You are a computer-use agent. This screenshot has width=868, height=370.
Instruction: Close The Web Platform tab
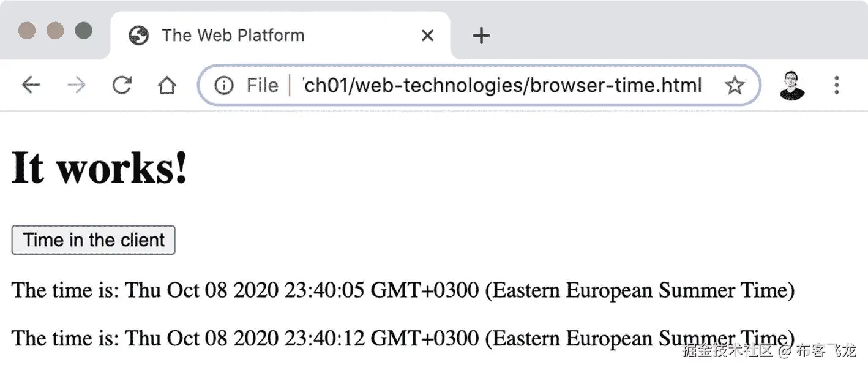(428, 36)
